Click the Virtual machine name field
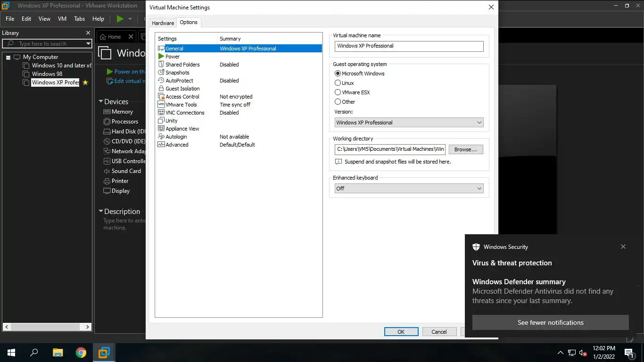This screenshot has height=362, width=644. [409, 46]
